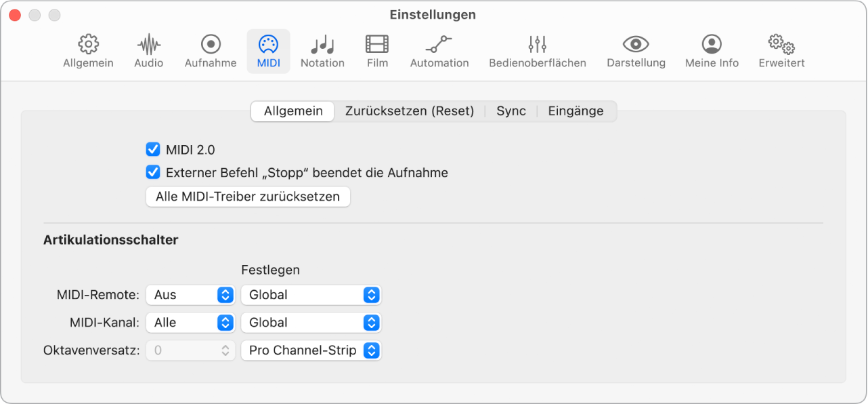Image resolution: width=868 pixels, height=404 pixels.
Task: Open the MIDI-Remote Aus dropdown
Action: click(x=190, y=295)
